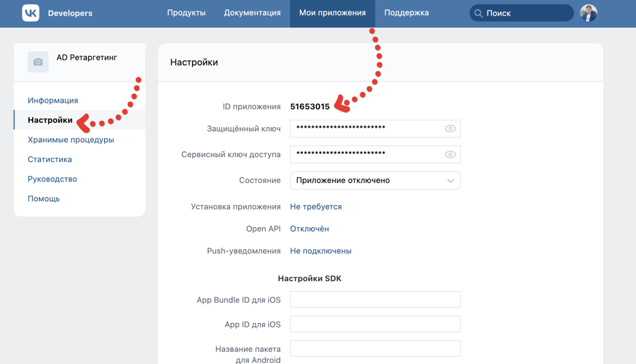Click the Developers title link

(70, 13)
